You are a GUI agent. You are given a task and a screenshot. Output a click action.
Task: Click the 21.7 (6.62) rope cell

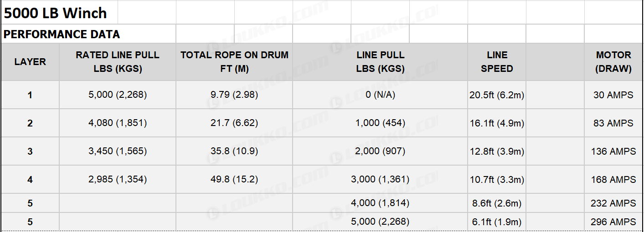(x=234, y=123)
